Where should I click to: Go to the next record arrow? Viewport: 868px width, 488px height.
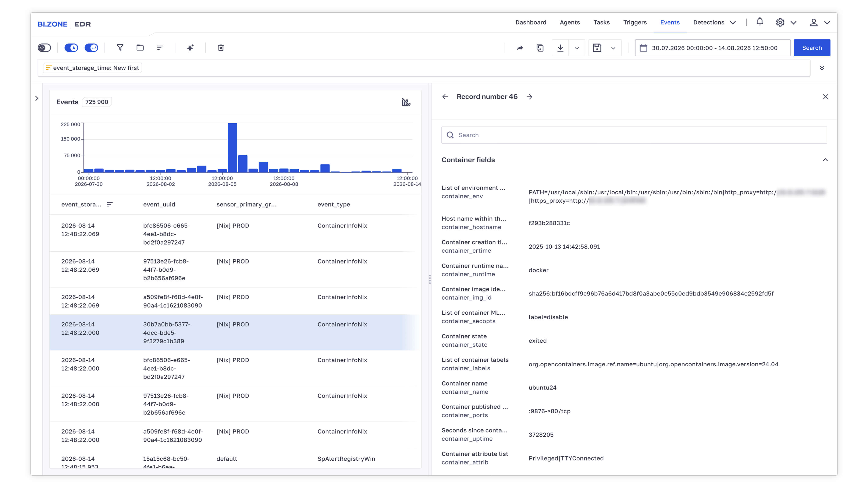point(530,97)
